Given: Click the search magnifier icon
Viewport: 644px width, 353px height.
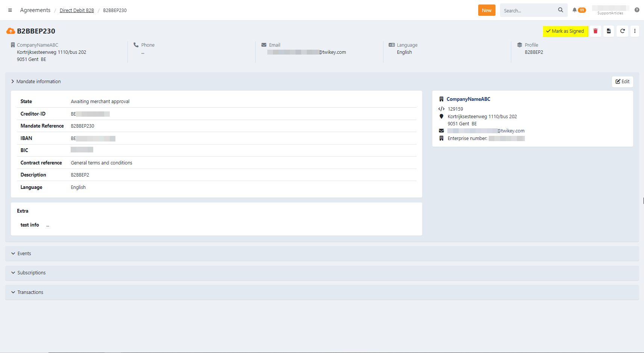Looking at the screenshot, I should pos(561,10).
